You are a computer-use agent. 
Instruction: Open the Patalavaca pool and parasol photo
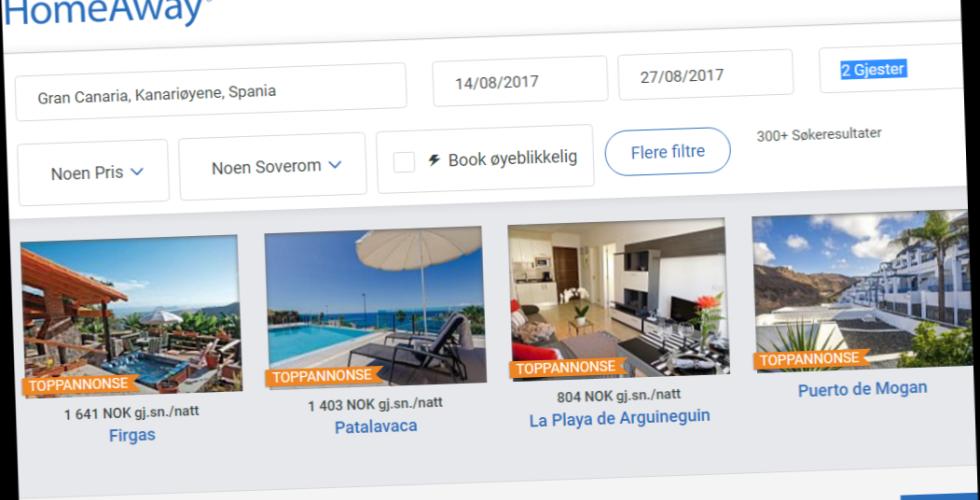375,306
